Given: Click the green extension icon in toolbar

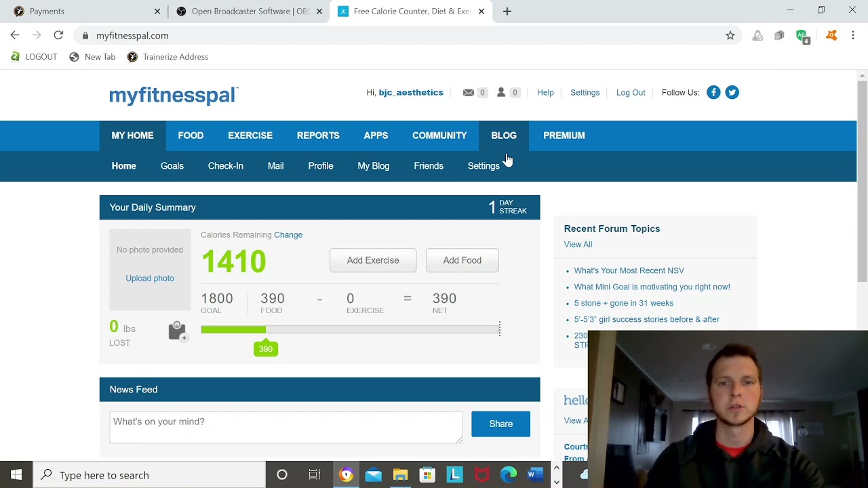Looking at the screenshot, I should (x=802, y=36).
